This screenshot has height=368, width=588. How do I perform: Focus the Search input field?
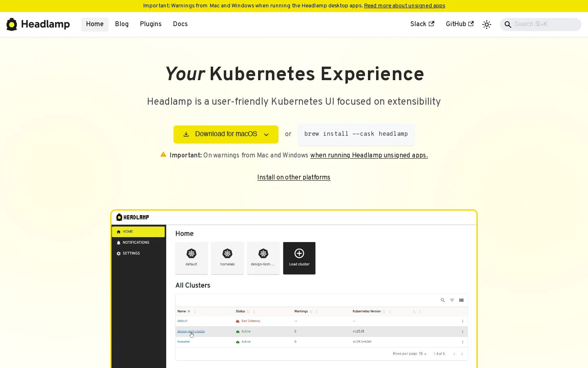coord(541,25)
